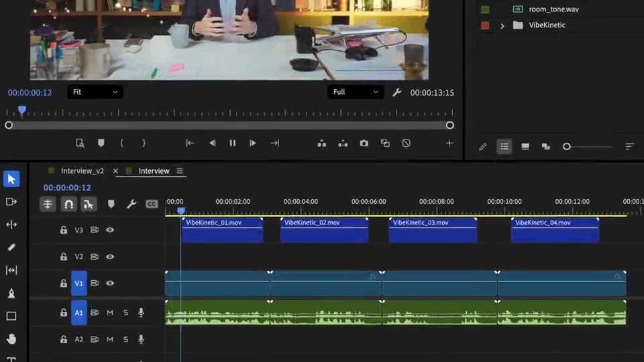
Task: Select the Razor tool
Action: pos(11,247)
